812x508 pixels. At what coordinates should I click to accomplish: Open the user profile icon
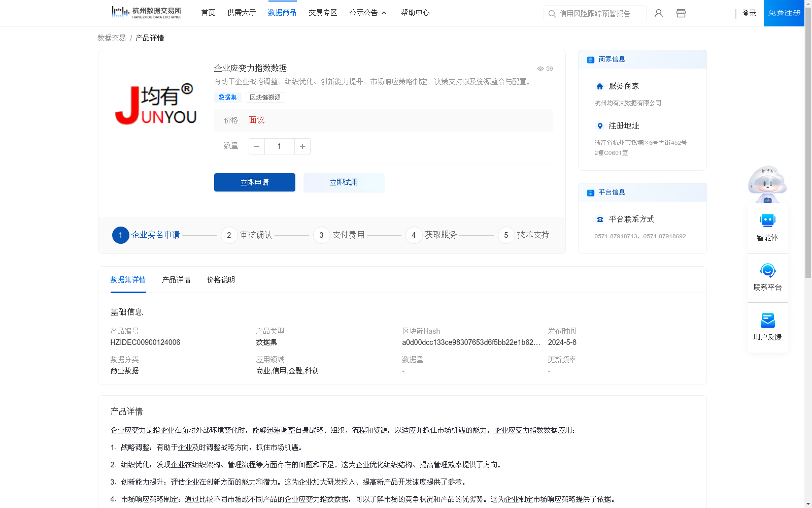coord(659,13)
